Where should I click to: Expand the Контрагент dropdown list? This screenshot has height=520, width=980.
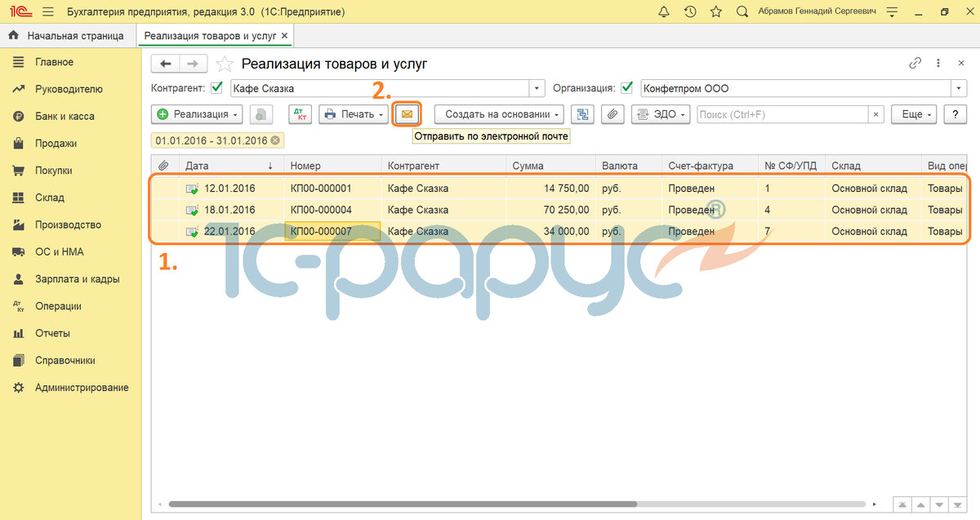point(537,88)
